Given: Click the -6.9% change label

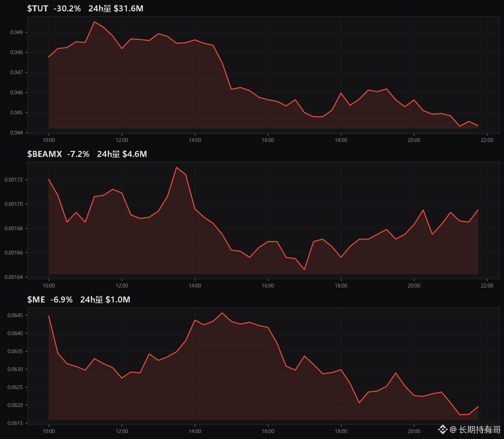Looking at the screenshot, I should coord(62,300).
